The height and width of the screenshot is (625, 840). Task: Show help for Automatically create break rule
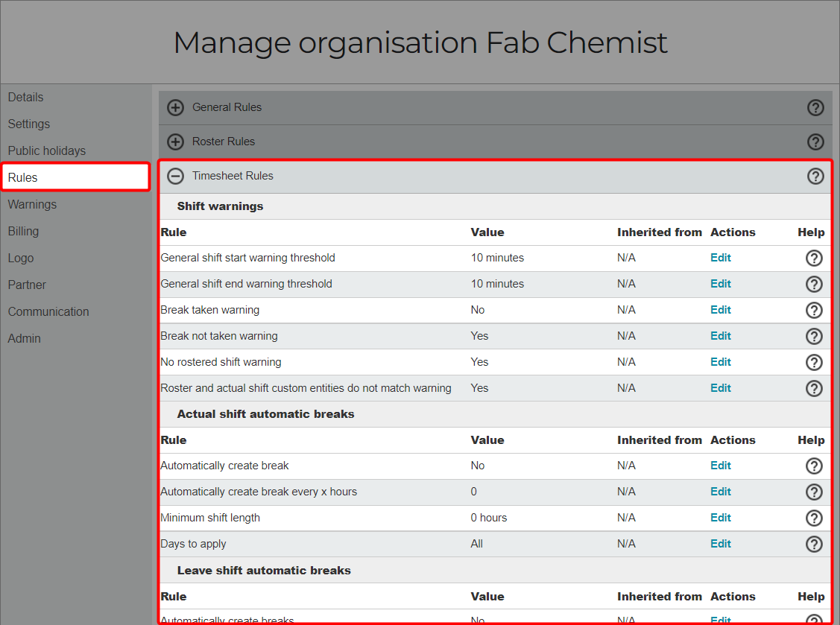click(x=814, y=466)
